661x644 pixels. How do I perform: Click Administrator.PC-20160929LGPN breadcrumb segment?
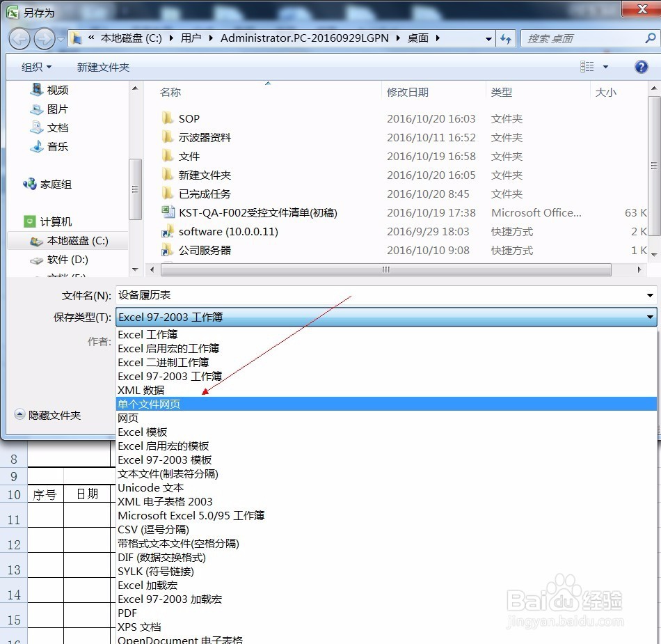pyautogui.click(x=304, y=38)
